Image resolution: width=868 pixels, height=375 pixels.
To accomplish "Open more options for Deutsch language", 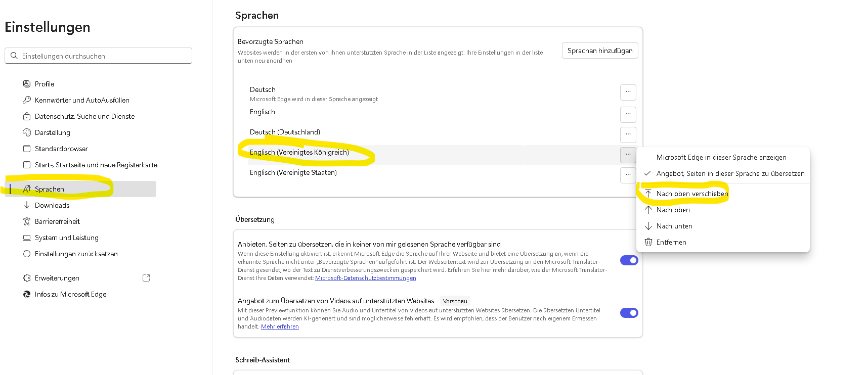I will coord(628,92).
